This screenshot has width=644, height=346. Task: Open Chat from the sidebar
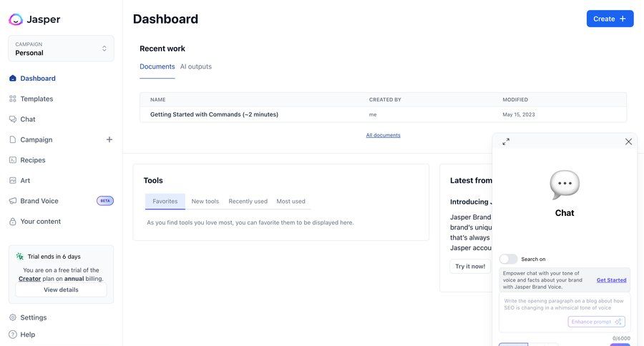[27, 119]
